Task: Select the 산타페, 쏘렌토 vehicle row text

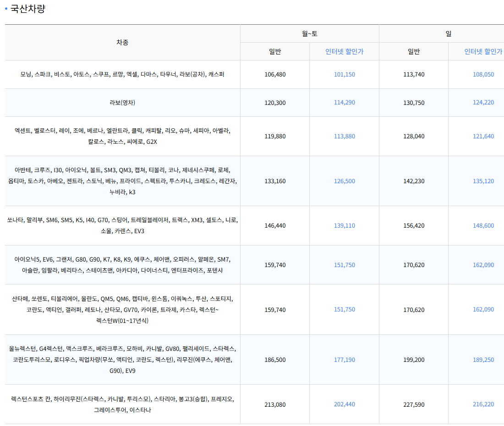Action: (122, 310)
